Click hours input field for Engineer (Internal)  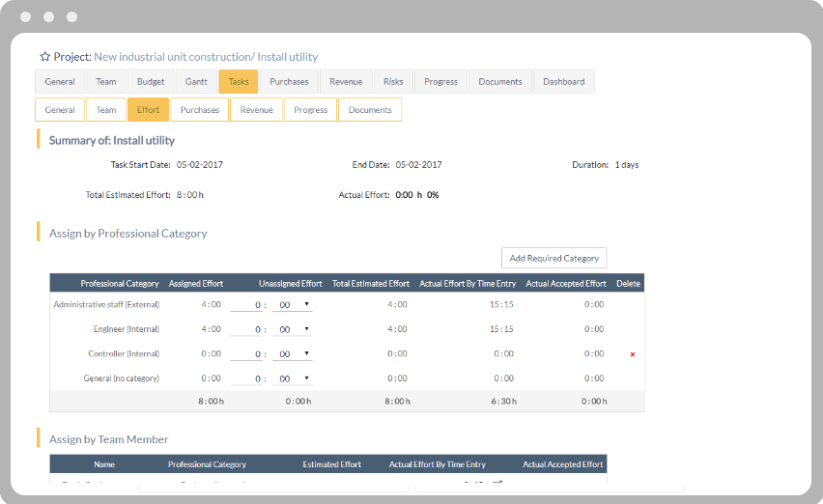247,329
